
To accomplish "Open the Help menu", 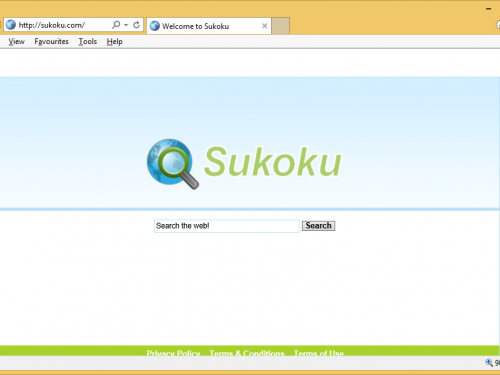I will pyautogui.click(x=115, y=42).
